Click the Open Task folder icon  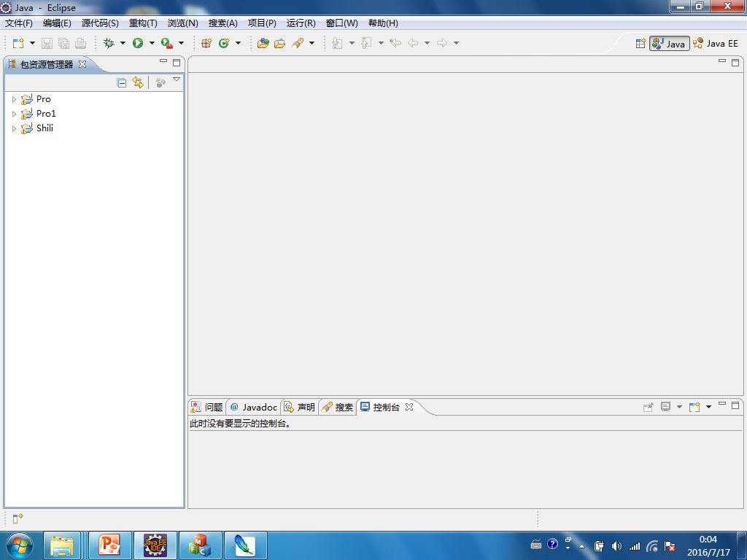279,43
